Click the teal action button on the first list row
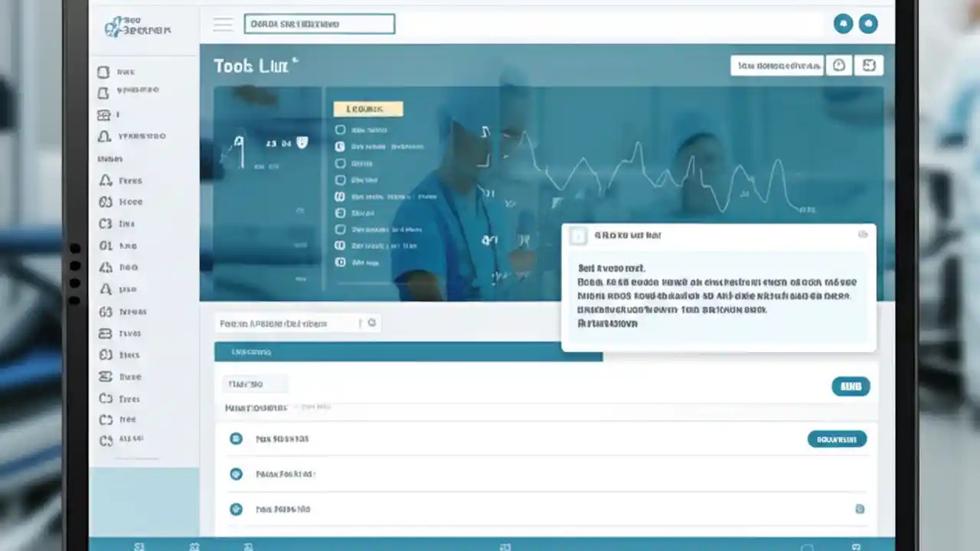The width and height of the screenshot is (980, 551). click(838, 439)
